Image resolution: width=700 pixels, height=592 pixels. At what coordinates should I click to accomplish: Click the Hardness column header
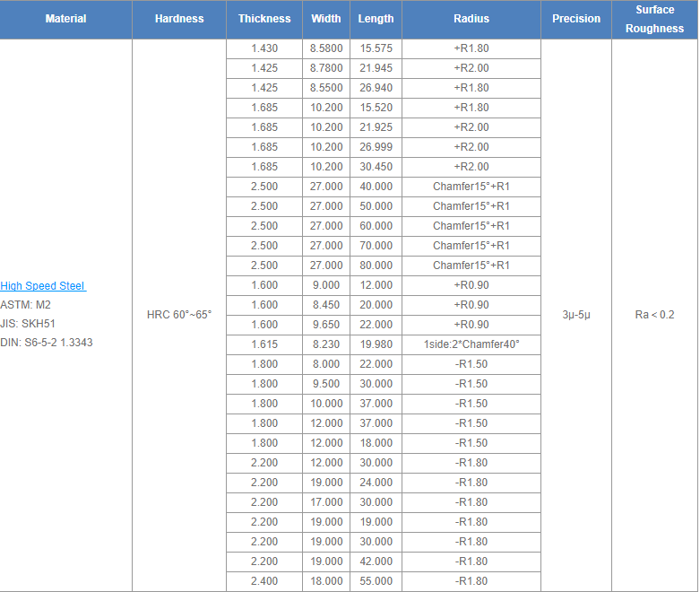(179, 19)
